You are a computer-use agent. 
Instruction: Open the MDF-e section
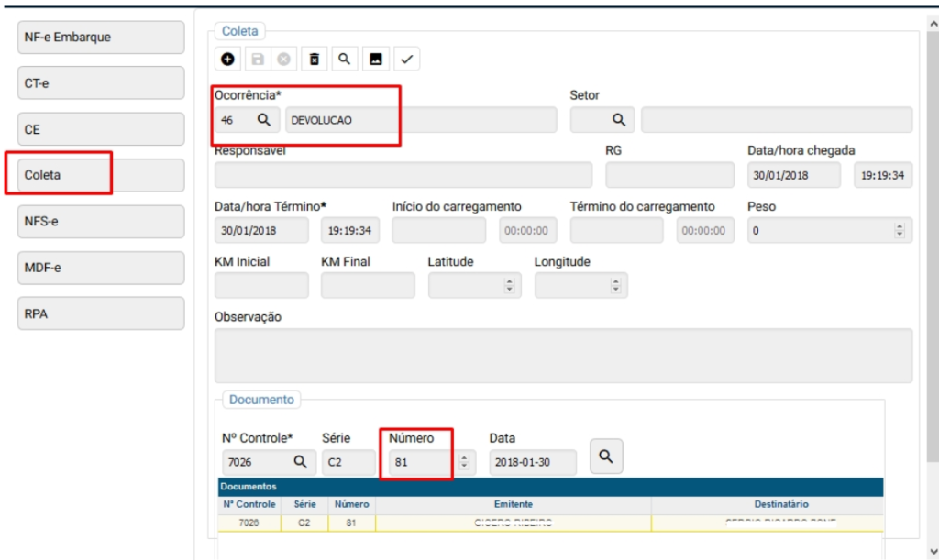[101, 268]
